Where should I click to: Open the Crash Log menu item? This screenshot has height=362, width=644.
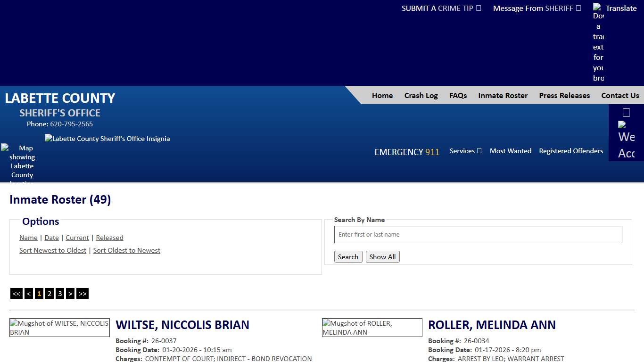(x=421, y=95)
